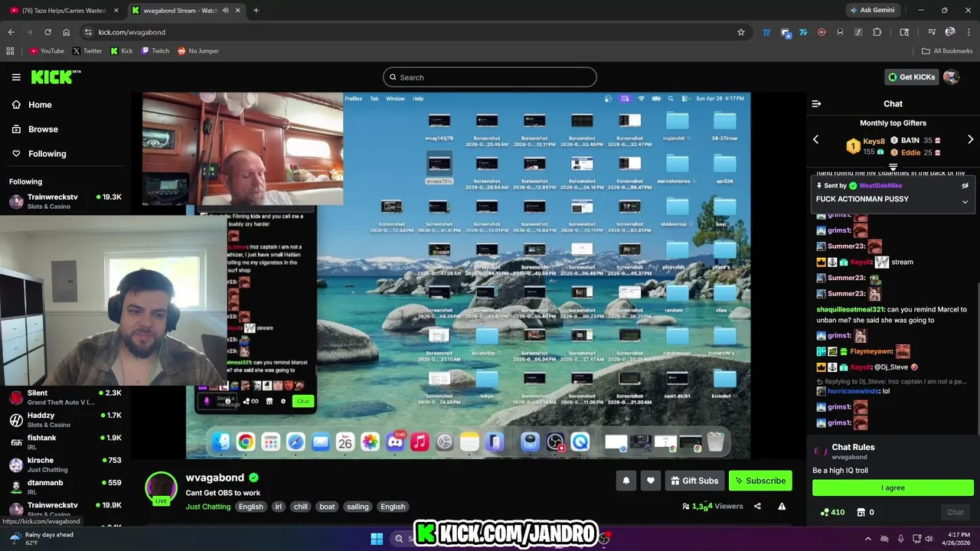The height and width of the screenshot is (551, 980).
Task: Open YouTube bookmark
Action: coord(47,51)
